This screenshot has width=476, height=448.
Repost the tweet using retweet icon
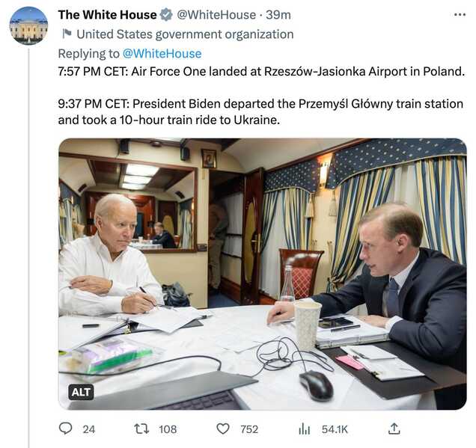pyautogui.click(x=141, y=429)
